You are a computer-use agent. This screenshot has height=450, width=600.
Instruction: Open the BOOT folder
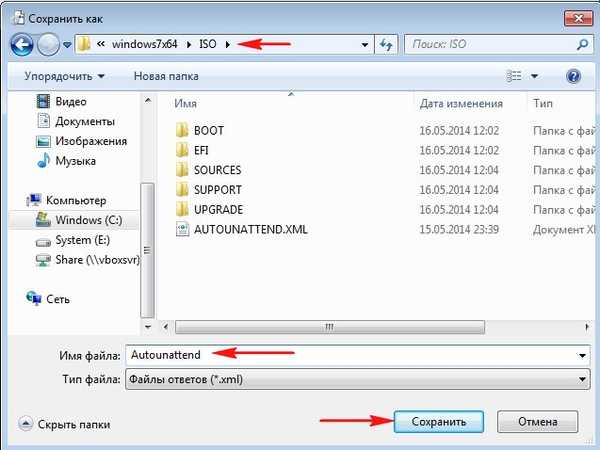click(209, 130)
